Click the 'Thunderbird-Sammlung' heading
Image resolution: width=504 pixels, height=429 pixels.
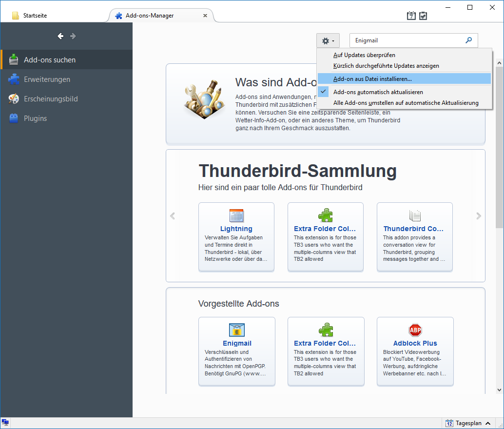click(x=298, y=171)
